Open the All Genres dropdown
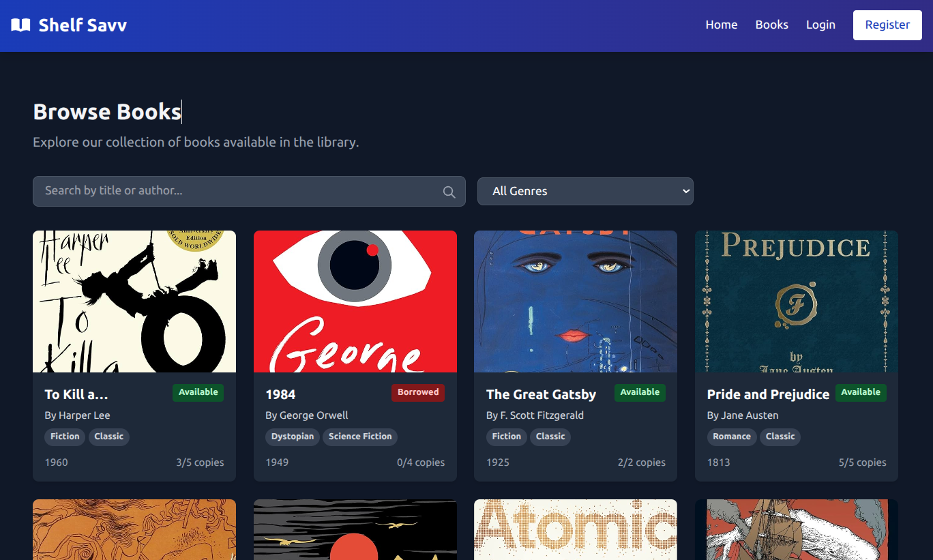Viewport: 933px width, 560px height. 585,191
